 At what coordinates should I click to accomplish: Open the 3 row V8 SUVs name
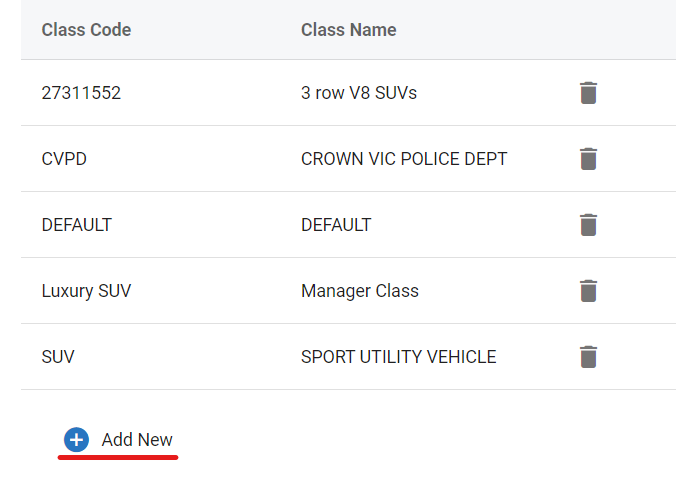click(358, 93)
